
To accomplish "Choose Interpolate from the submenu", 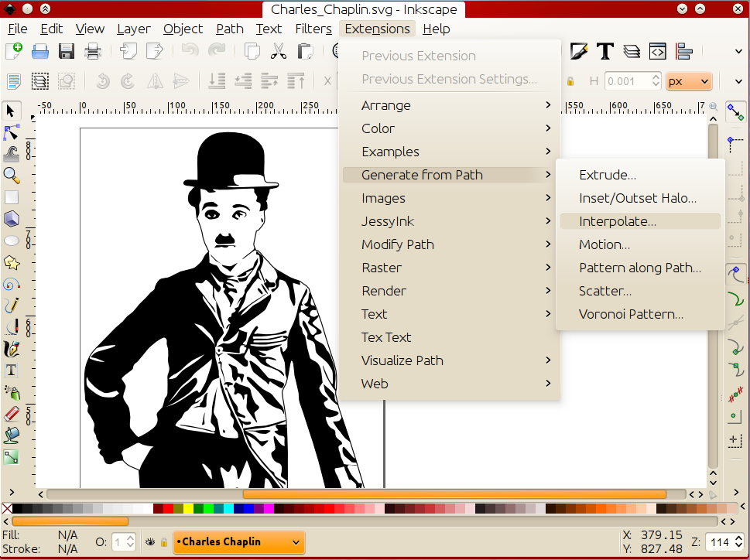I will pos(640,221).
